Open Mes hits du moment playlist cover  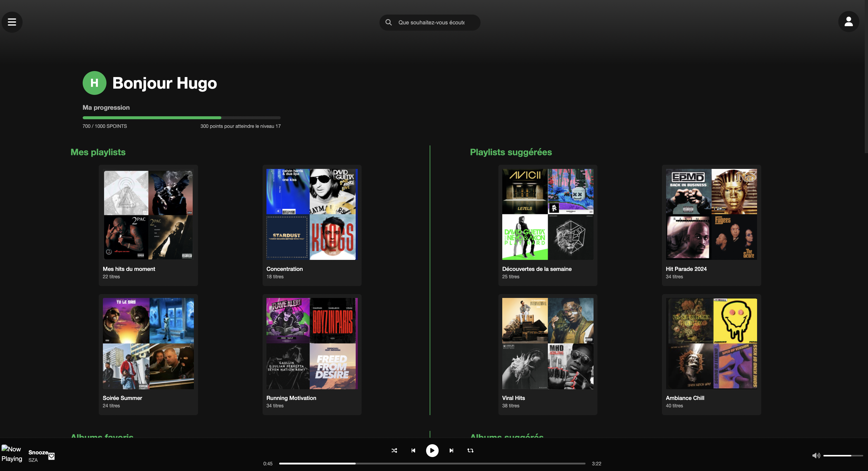click(148, 214)
